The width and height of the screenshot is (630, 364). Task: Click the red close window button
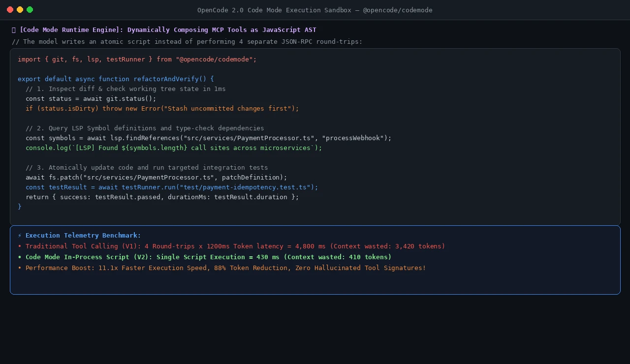pos(10,10)
